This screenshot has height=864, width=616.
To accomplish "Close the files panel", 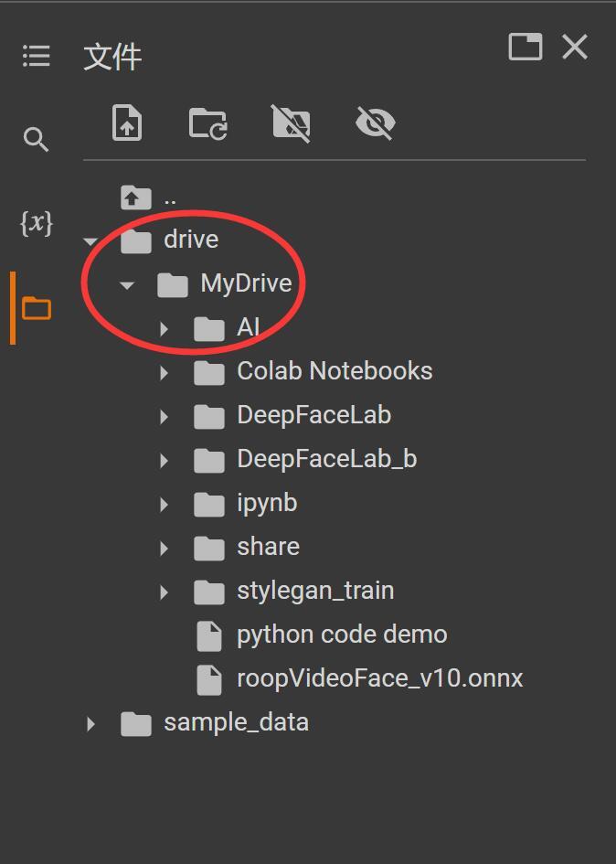I will click(575, 47).
